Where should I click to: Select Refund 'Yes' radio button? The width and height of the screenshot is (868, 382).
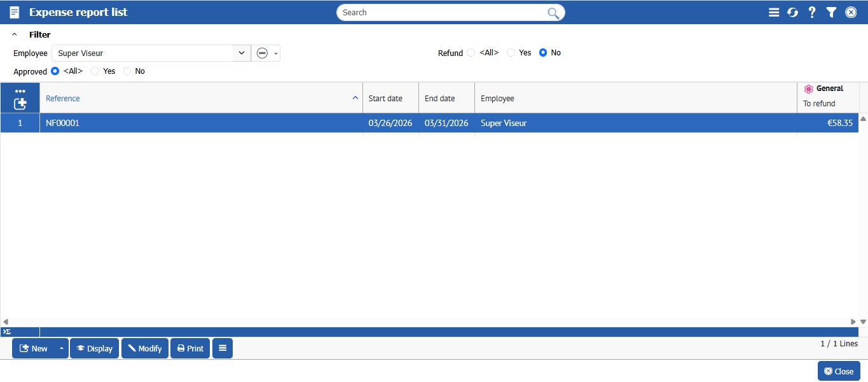click(x=511, y=53)
